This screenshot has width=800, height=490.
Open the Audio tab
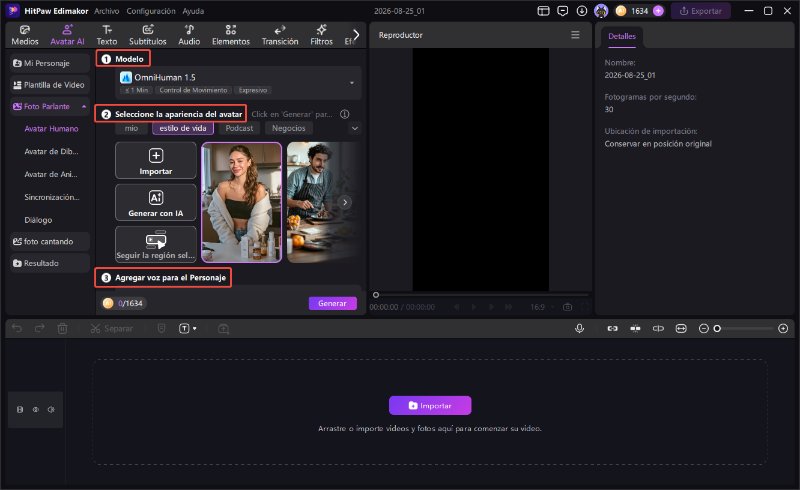click(x=189, y=35)
